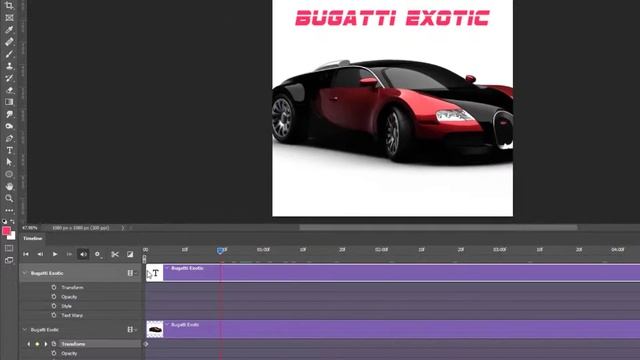Enable Opacity stopwatch on car layer

coord(54,353)
